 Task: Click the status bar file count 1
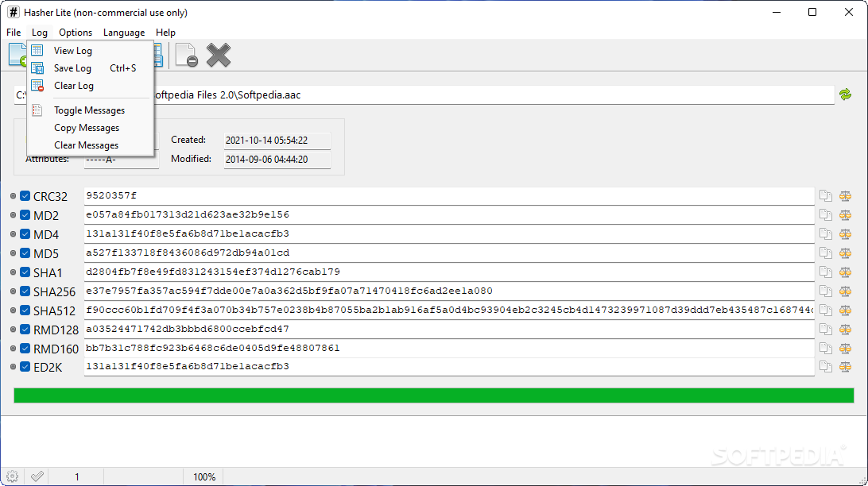[77, 476]
